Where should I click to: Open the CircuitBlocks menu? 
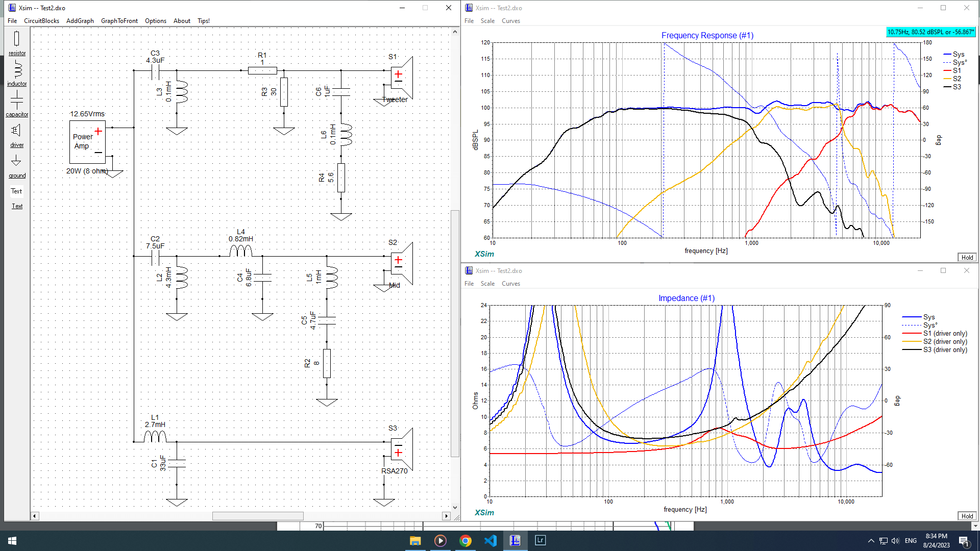tap(41, 21)
